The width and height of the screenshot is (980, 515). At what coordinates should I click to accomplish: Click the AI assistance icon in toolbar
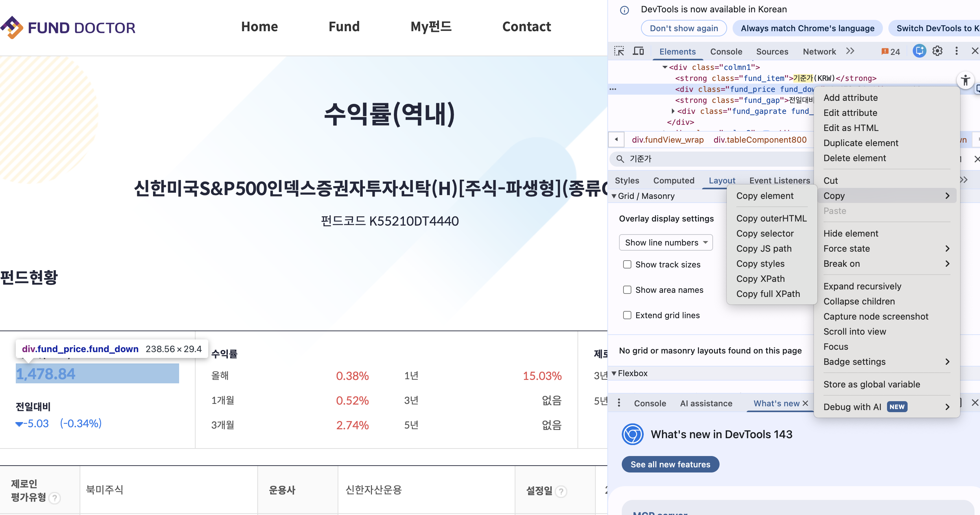pos(919,51)
